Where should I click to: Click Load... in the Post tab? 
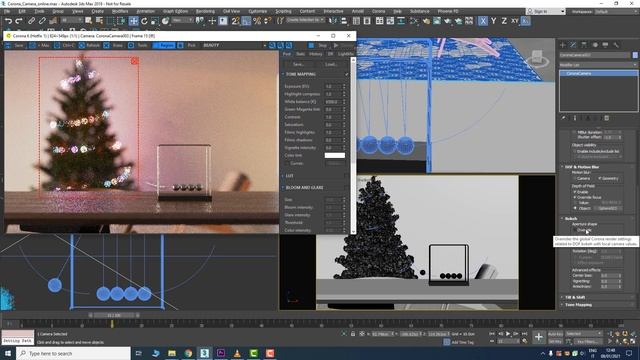coord(331,64)
